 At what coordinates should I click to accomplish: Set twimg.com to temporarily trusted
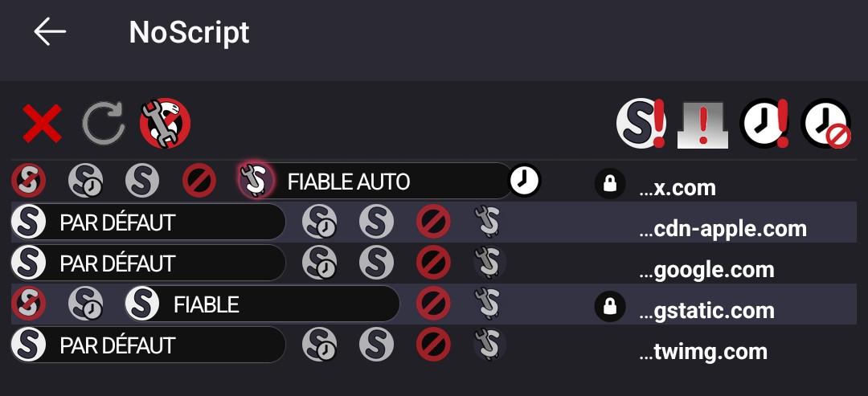point(319,345)
